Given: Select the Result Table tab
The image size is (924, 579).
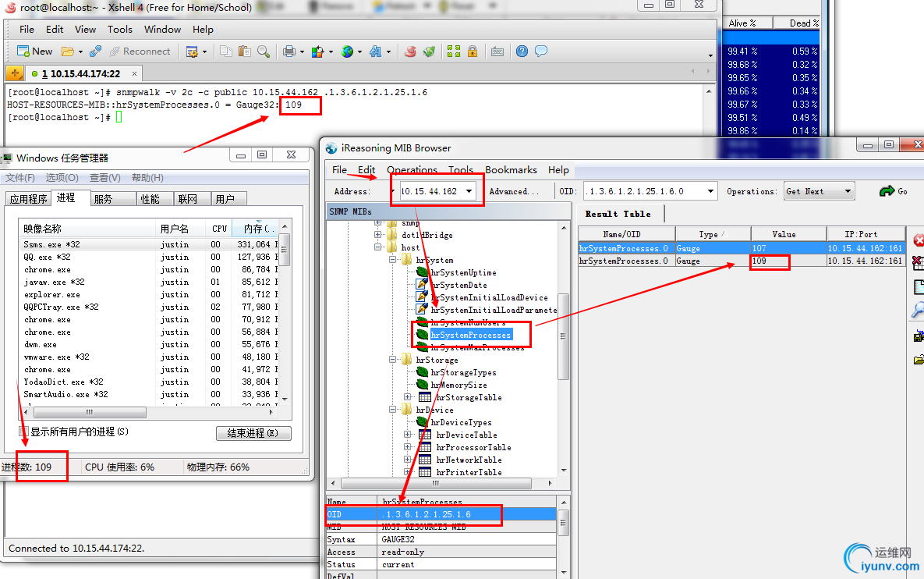Looking at the screenshot, I should 619,214.
